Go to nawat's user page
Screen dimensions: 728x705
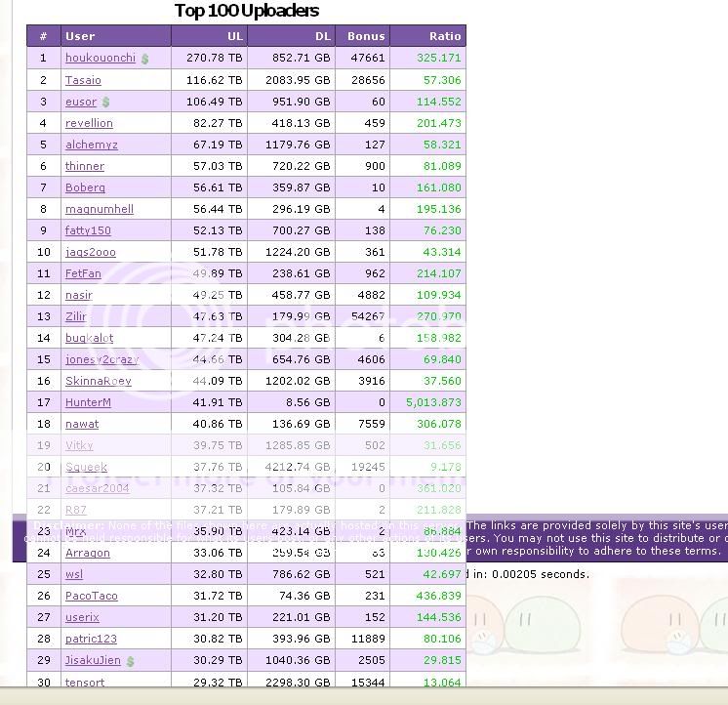pos(82,424)
